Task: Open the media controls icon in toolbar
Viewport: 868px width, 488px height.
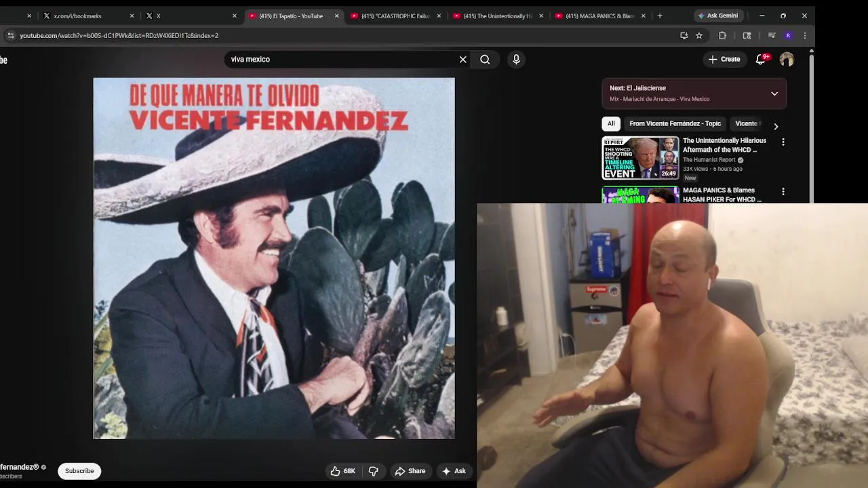Action: coord(772,35)
